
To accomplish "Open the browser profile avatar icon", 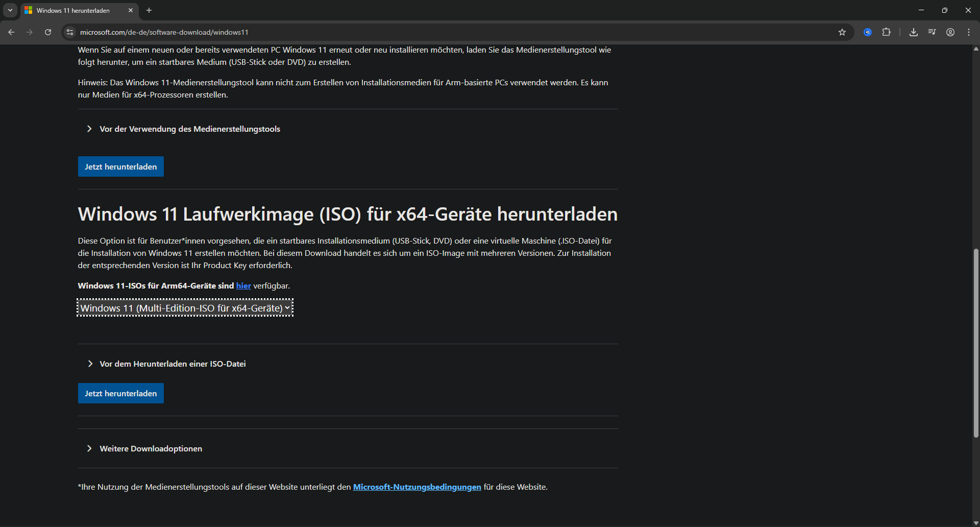I will click(950, 32).
